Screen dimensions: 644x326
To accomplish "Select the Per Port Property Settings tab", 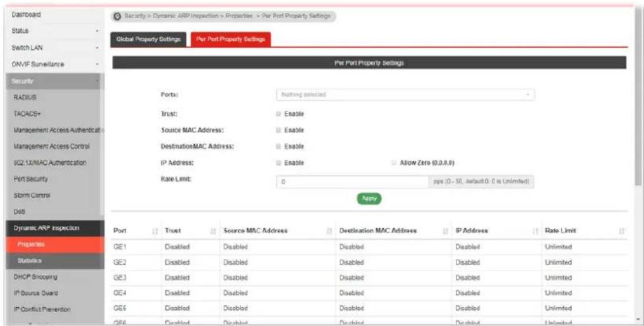I will coord(231,39).
